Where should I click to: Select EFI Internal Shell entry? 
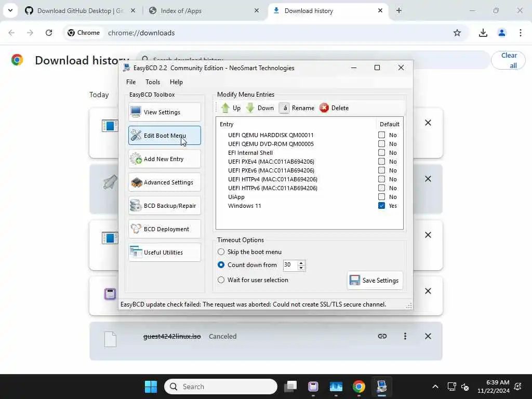250,153
